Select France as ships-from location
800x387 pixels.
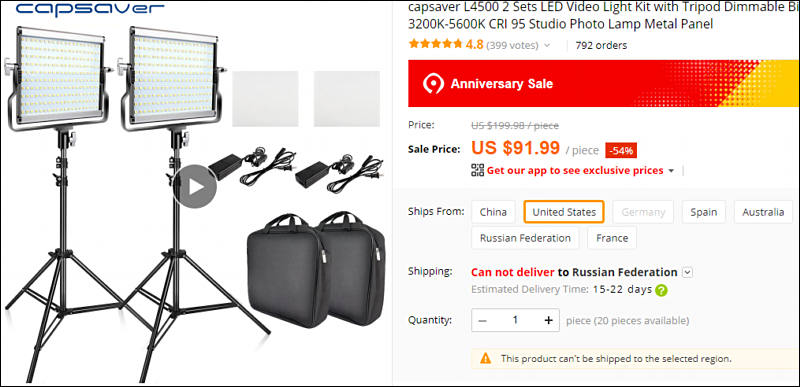pyautogui.click(x=612, y=238)
